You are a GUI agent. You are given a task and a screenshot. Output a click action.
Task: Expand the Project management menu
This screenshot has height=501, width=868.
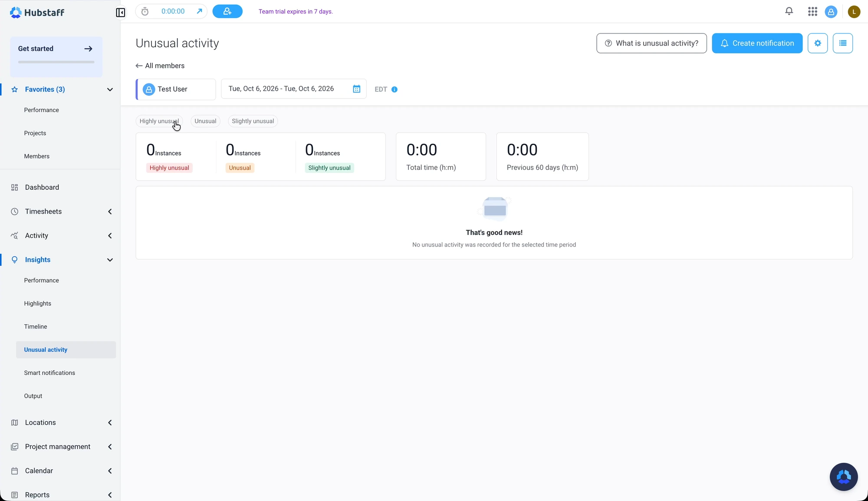pos(110,447)
